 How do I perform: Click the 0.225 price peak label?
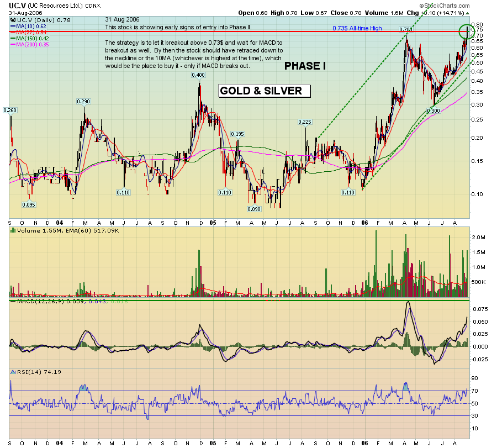[x=305, y=122]
